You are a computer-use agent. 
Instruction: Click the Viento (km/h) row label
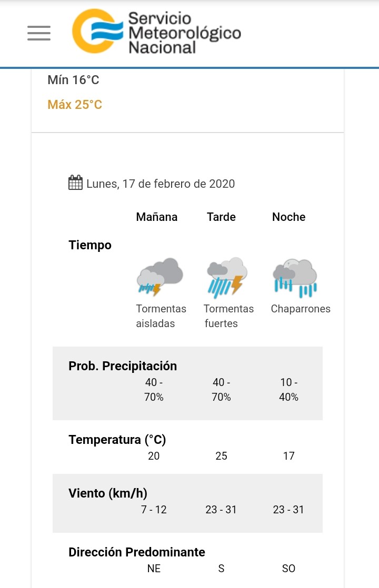coord(108,493)
